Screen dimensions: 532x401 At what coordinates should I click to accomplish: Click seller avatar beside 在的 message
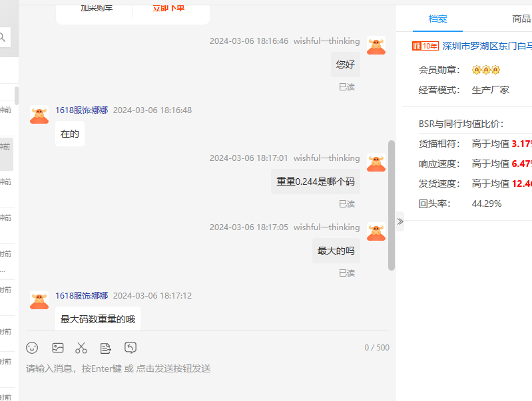(39, 114)
